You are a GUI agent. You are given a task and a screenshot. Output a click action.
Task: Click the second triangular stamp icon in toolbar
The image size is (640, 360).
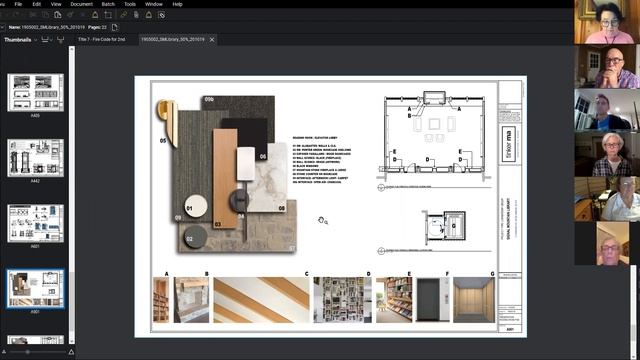[149, 15]
